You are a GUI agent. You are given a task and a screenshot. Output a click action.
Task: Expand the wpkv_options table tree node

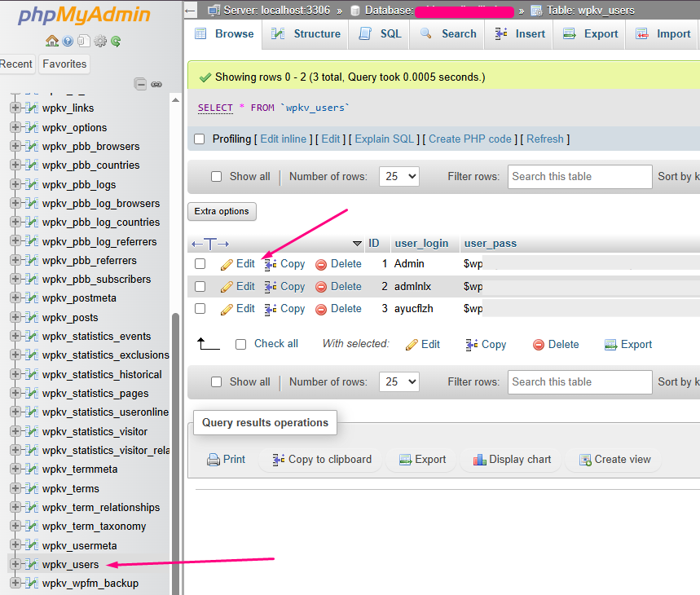15,127
